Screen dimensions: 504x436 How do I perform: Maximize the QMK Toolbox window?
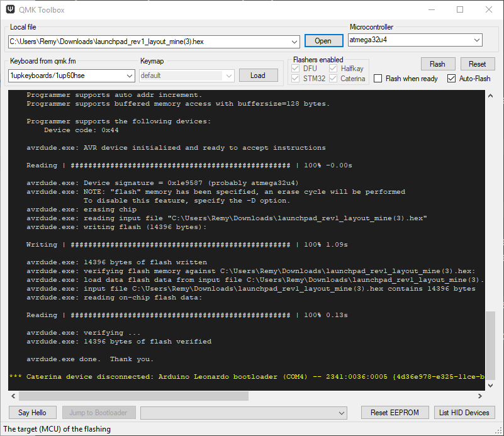(460, 9)
